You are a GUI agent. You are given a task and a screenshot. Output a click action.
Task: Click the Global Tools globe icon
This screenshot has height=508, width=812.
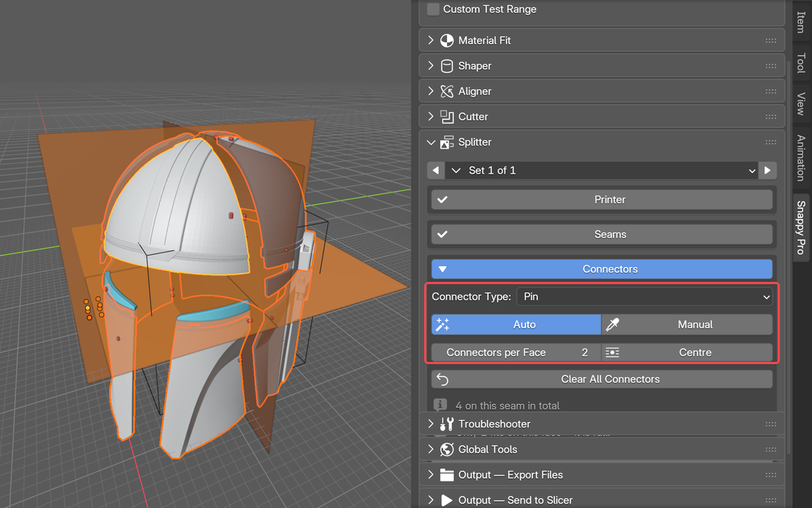pyautogui.click(x=446, y=450)
